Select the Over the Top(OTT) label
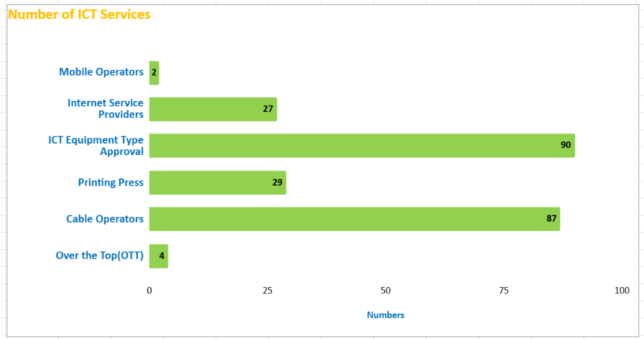644x339 pixels. (100, 255)
